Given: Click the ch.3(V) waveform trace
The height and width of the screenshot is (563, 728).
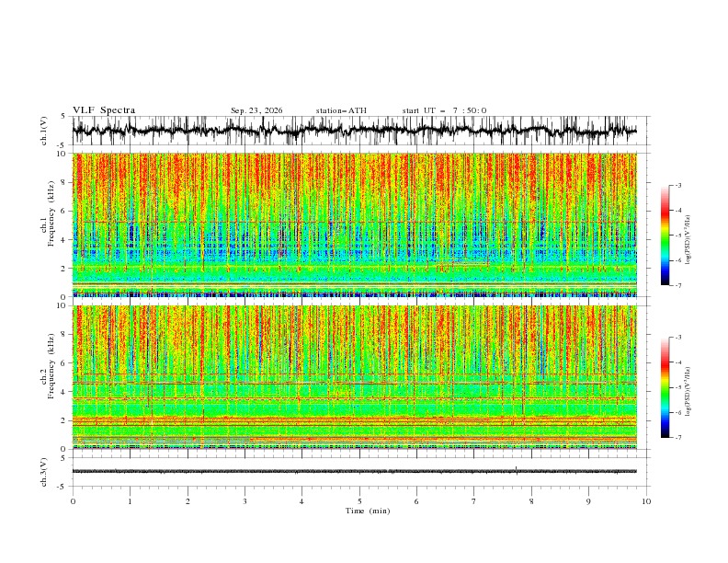Looking at the screenshot, I should point(355,471).
